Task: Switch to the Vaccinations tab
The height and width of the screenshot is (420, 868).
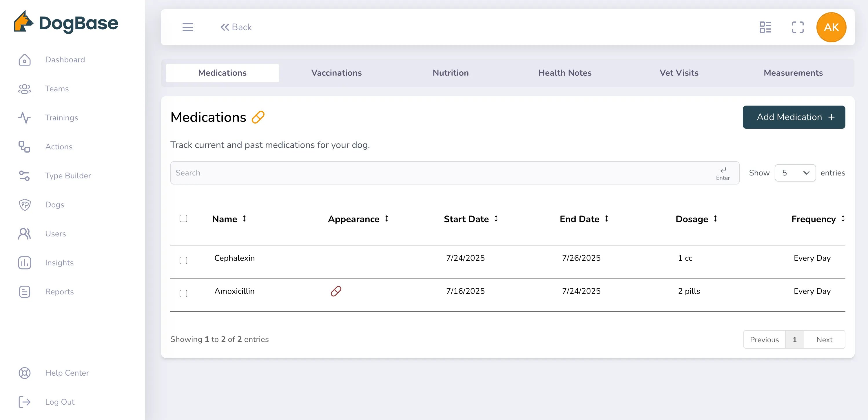Action: (336, 73)
